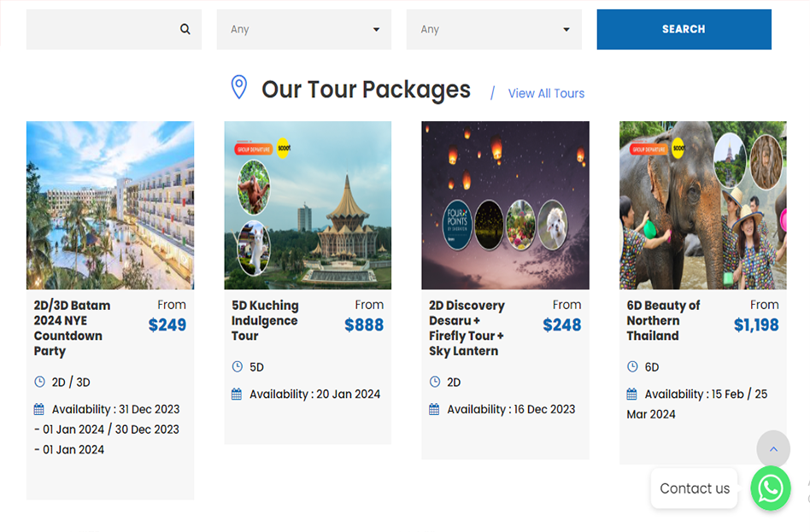Screen dimensions: 810x532
Task: Open the View All Tours link
Action: [546, 94]
